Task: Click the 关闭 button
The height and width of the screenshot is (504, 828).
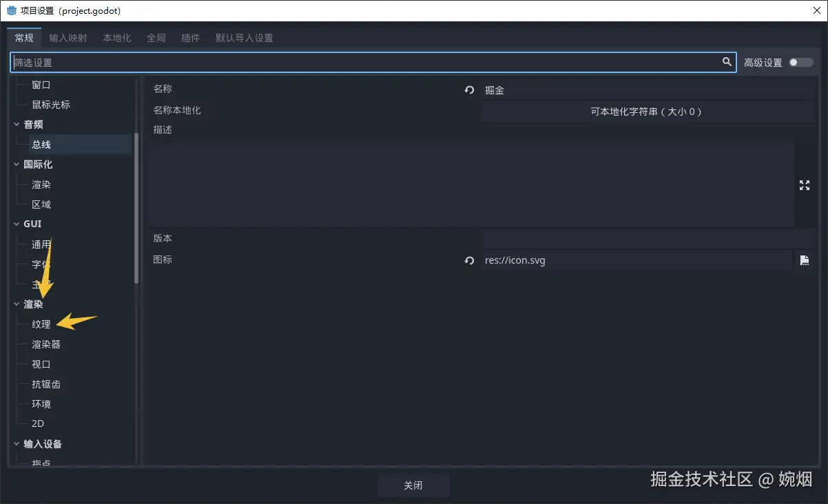Action: click(x=413, y=485)
